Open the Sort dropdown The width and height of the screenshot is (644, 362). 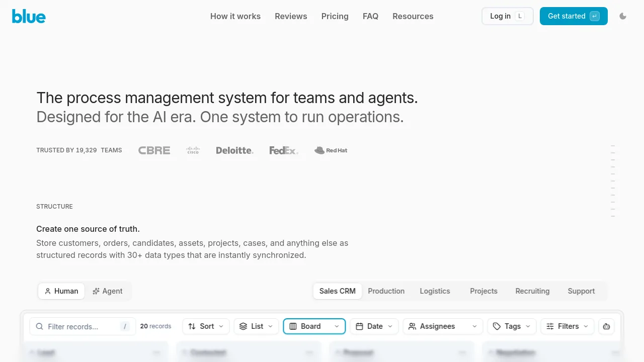pos(206,326)
